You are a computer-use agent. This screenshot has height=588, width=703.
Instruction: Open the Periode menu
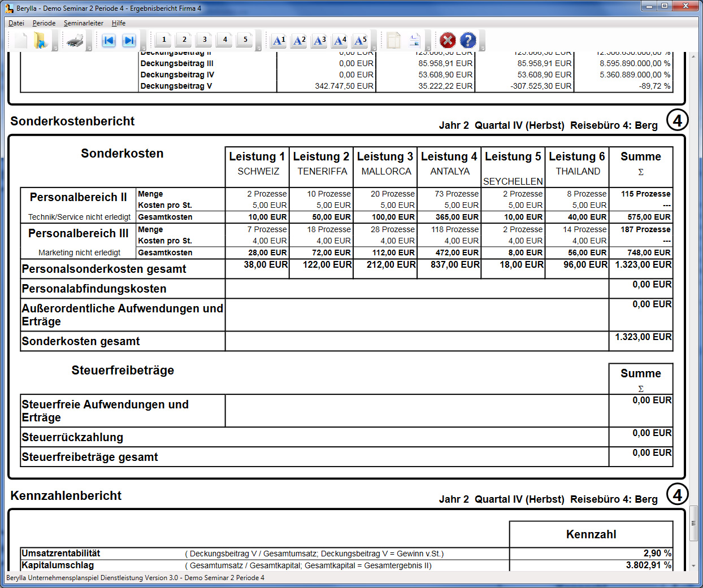44,23
